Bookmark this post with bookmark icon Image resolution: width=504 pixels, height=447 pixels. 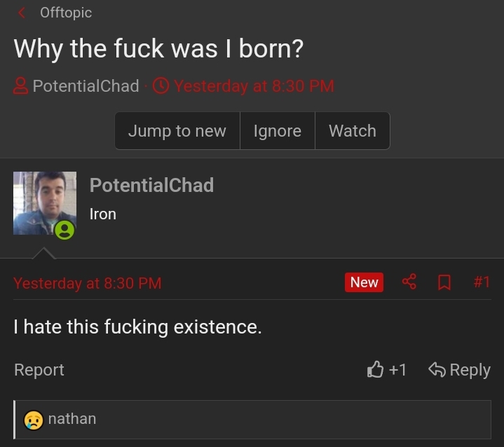pos(444,282)
